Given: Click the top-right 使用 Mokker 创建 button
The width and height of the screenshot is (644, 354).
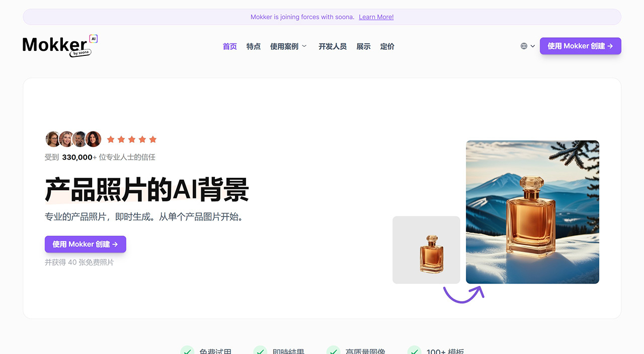Looking at the screenshot, I should coord(580,46).
